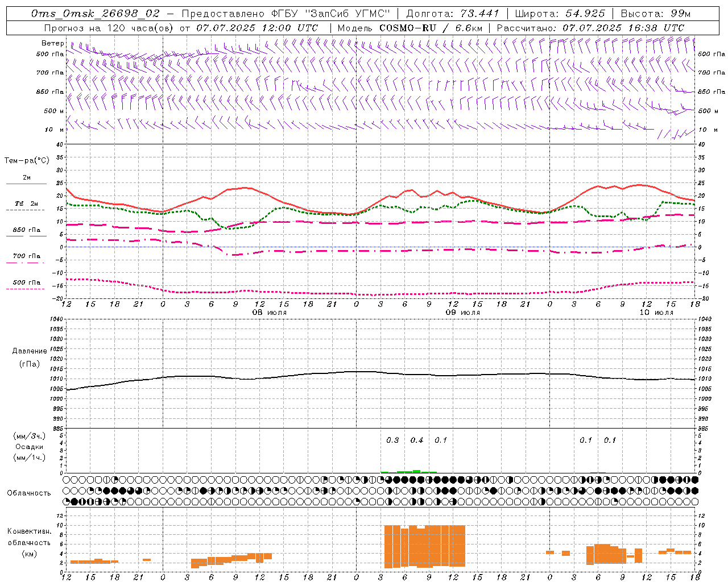
Task: Click the (гПа) unit label under Давление
Action: click(x=29, y=364)
